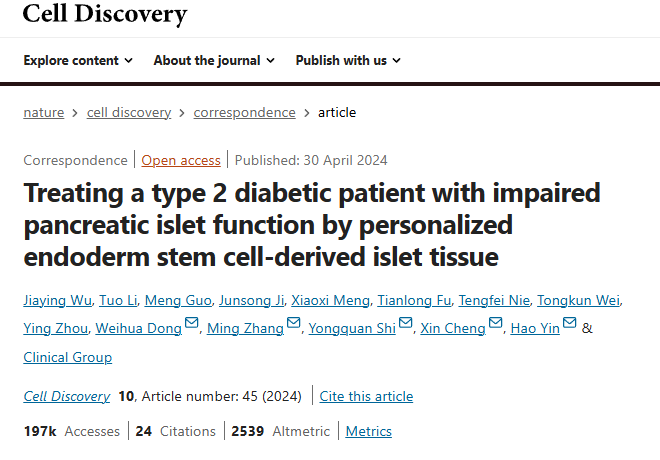Image resolution: width=660 pixels, height=460 pixels.
Task: Open the About the journal dropdown
Action: 214,60
